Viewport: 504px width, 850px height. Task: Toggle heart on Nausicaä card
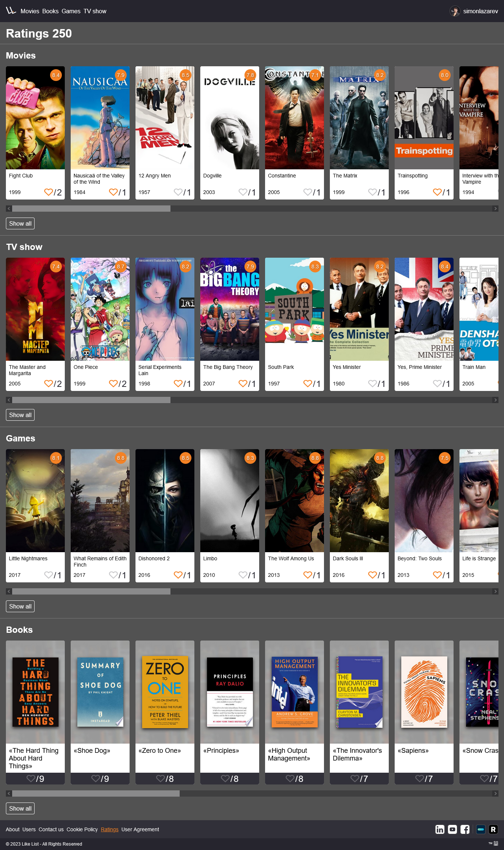point(113,192)
